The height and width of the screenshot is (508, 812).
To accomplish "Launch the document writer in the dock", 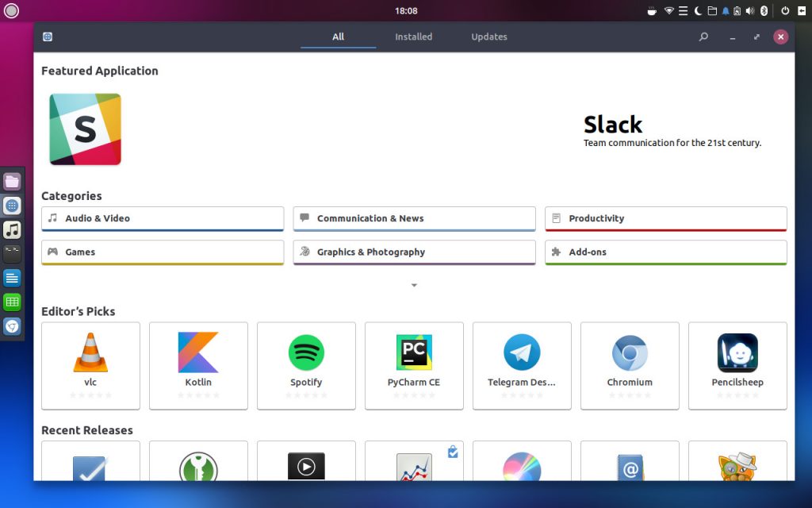I will [x=12, y=279].
